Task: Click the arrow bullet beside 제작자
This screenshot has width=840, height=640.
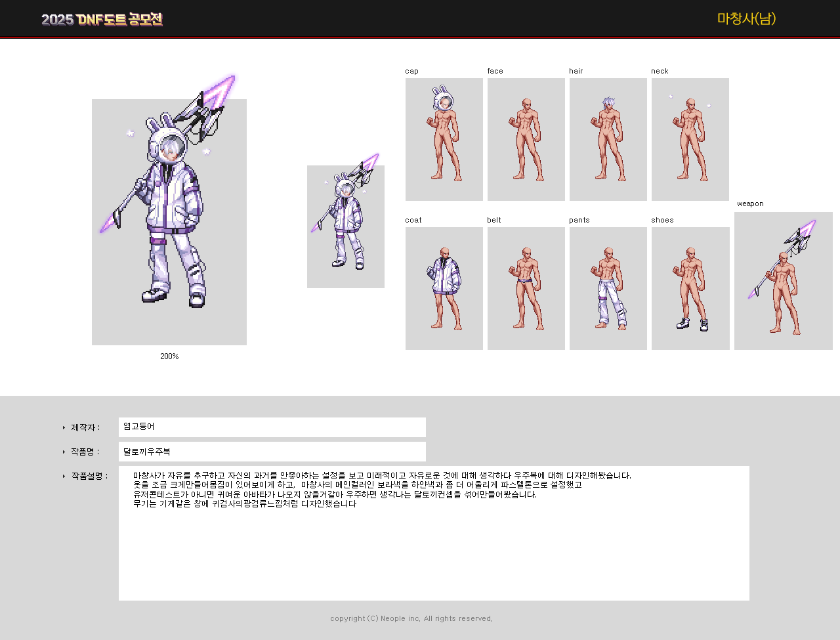Action: [64, 428]
